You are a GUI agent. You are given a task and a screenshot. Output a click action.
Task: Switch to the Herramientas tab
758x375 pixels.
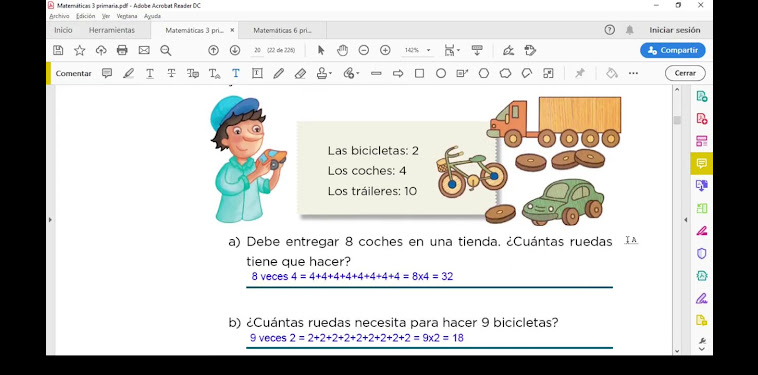[x=112, y=30]
